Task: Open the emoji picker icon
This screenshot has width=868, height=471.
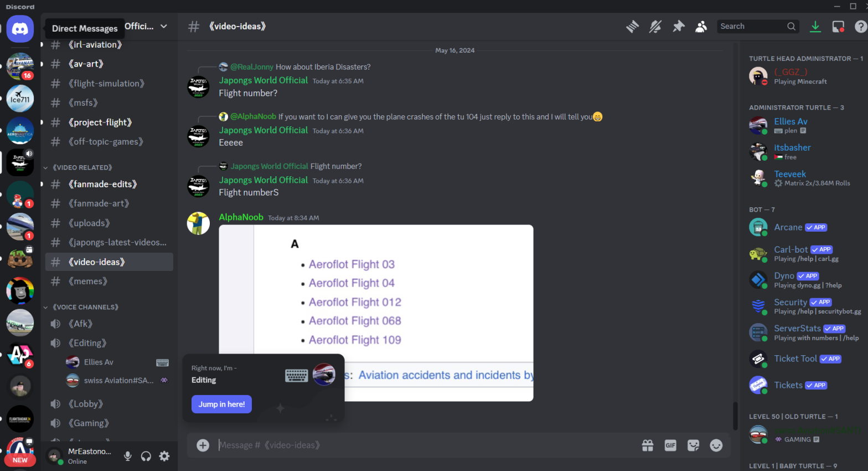Action: pos(716,446)
